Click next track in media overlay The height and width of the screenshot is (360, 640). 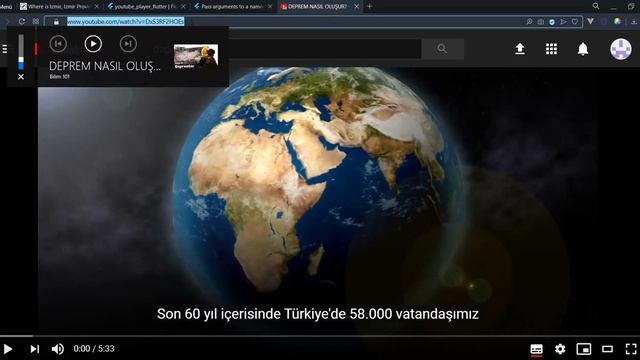(x=128, y=44)
